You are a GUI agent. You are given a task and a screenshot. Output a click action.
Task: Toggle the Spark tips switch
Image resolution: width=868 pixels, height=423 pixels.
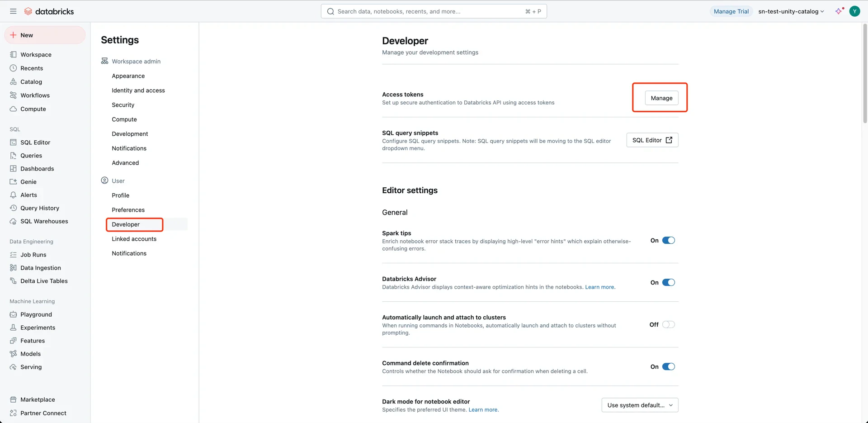tap(668, 240)
